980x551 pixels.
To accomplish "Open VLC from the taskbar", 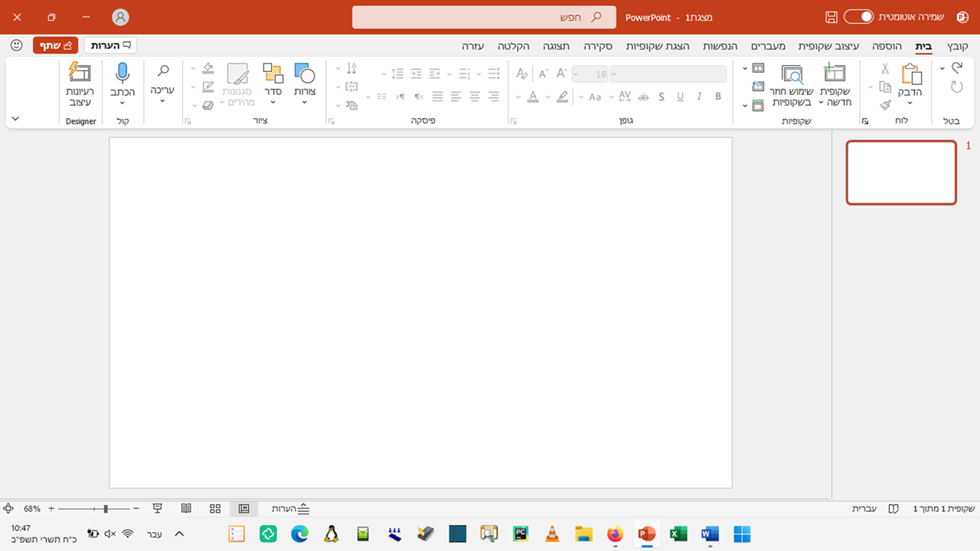I will (x=552, y=533).
